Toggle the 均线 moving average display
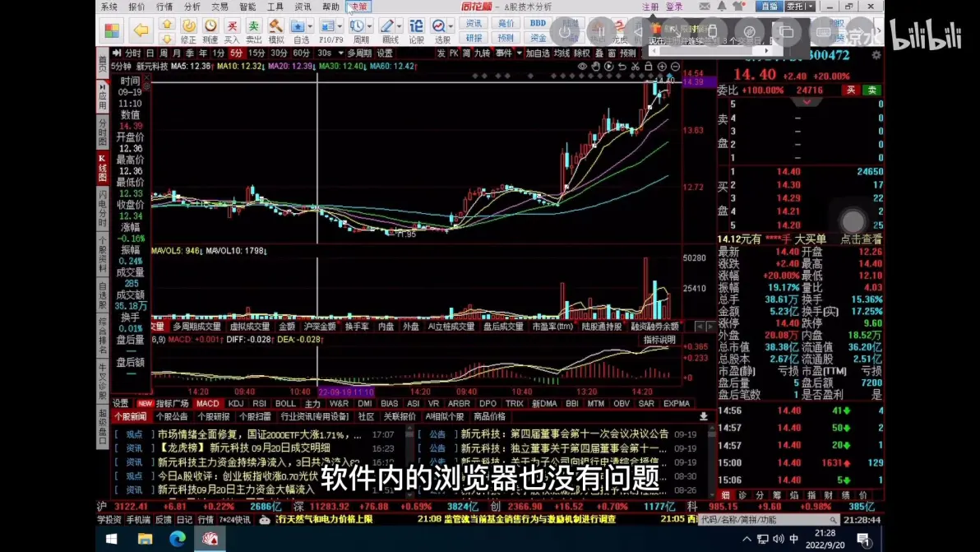The height and width of the screenshot is (552, 980). click(x=562, y=53)
